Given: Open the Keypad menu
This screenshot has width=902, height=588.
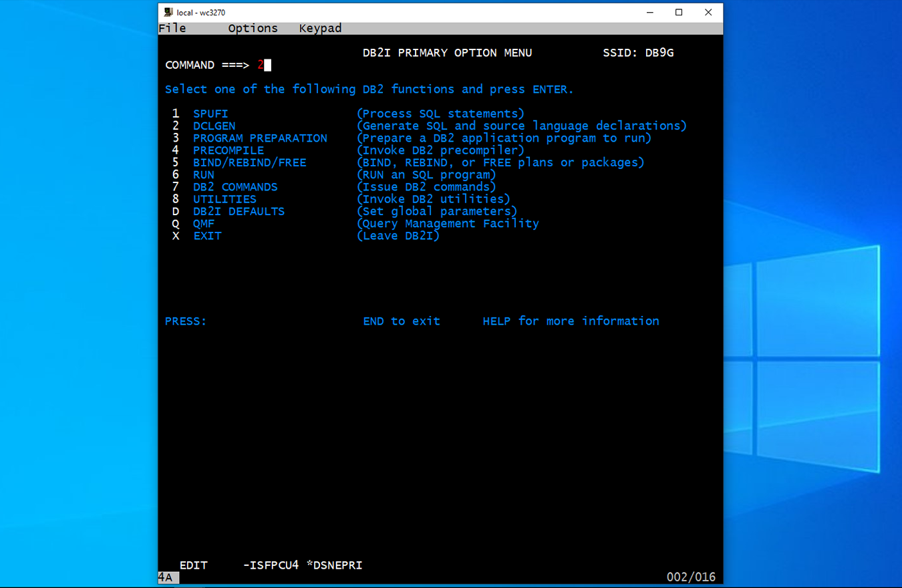Looking at the screenshot, I should (320, 28).
